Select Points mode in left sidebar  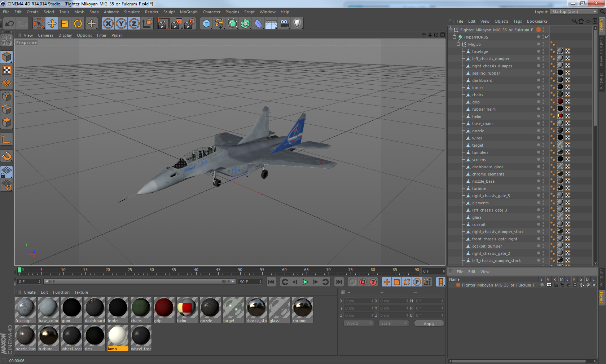(x=7, y=97)
